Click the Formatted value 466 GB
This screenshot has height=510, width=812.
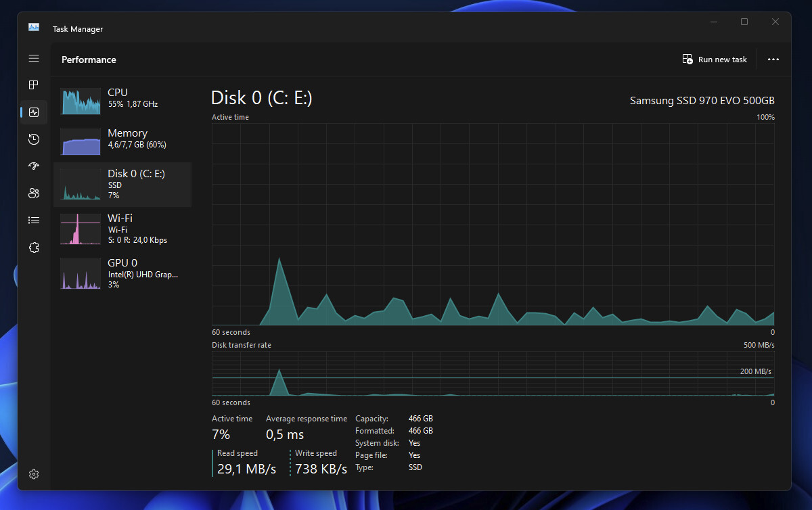(421, 431)
